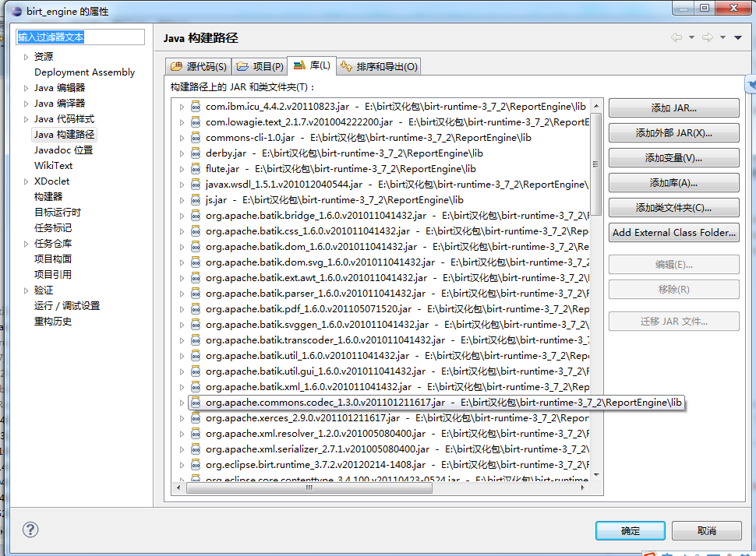
Task: Expand the Java 编辑器 tree node
Action: (x=26, y=88)
